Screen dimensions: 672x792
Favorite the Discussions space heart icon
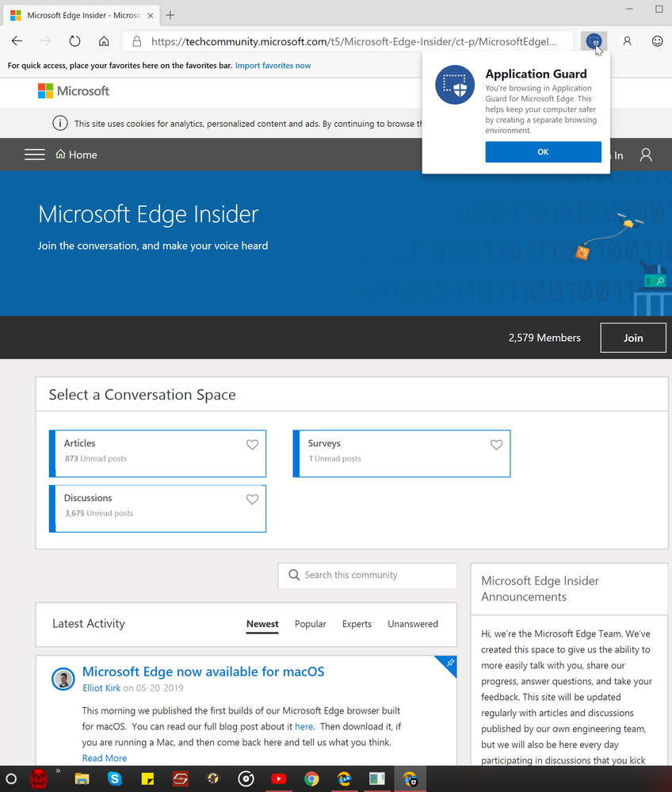click(x=253, y=499)
